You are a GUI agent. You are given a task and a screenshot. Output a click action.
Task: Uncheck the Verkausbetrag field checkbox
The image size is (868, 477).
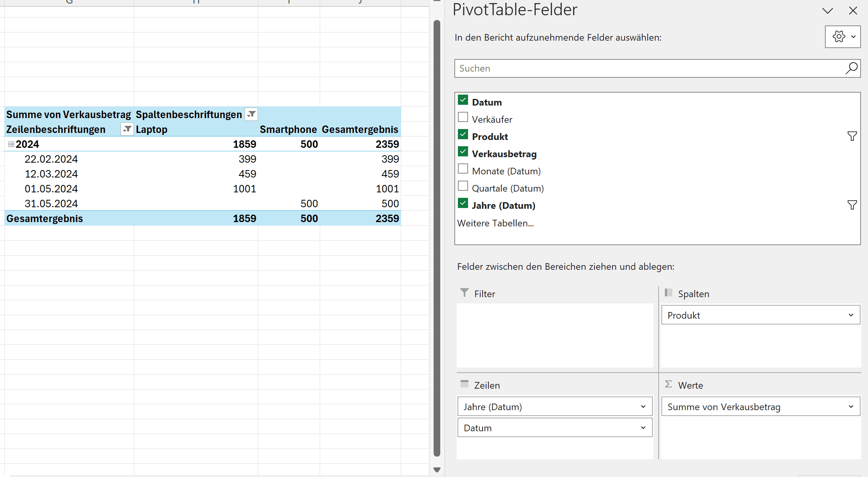pos(463,152)
